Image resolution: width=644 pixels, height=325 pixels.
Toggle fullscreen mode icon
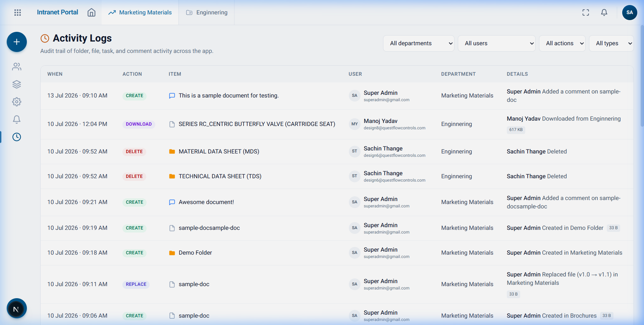[x=586, y=12]
